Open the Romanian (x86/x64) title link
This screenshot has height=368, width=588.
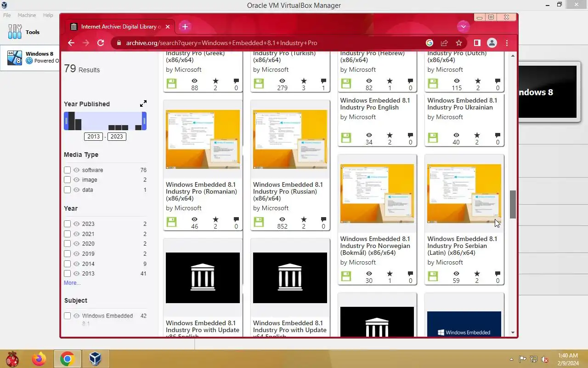201,191
